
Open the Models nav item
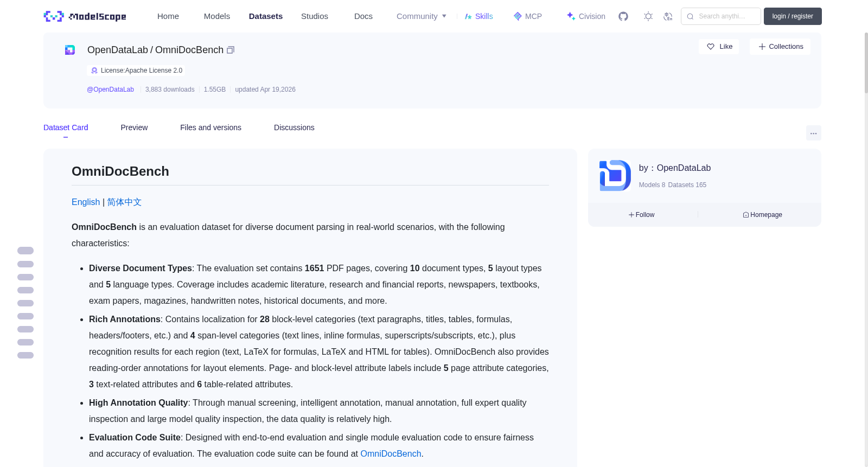(217, 16)
